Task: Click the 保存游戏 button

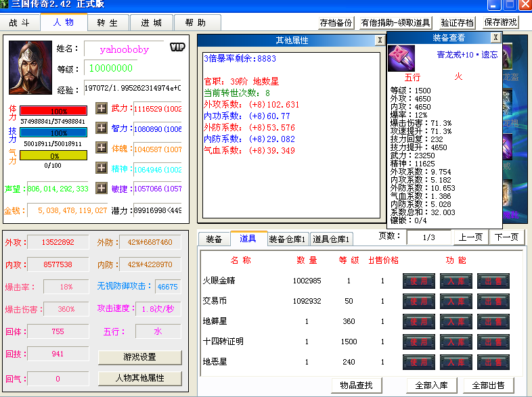Action: (501, 22)
